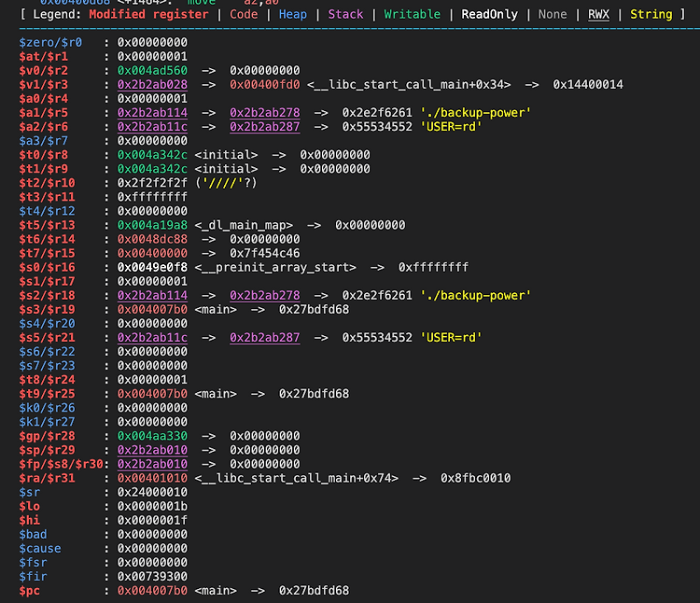Select the <main> symbol in $s3 row
This screenshot has width=700, height=603.
click(x=216, y=310)
